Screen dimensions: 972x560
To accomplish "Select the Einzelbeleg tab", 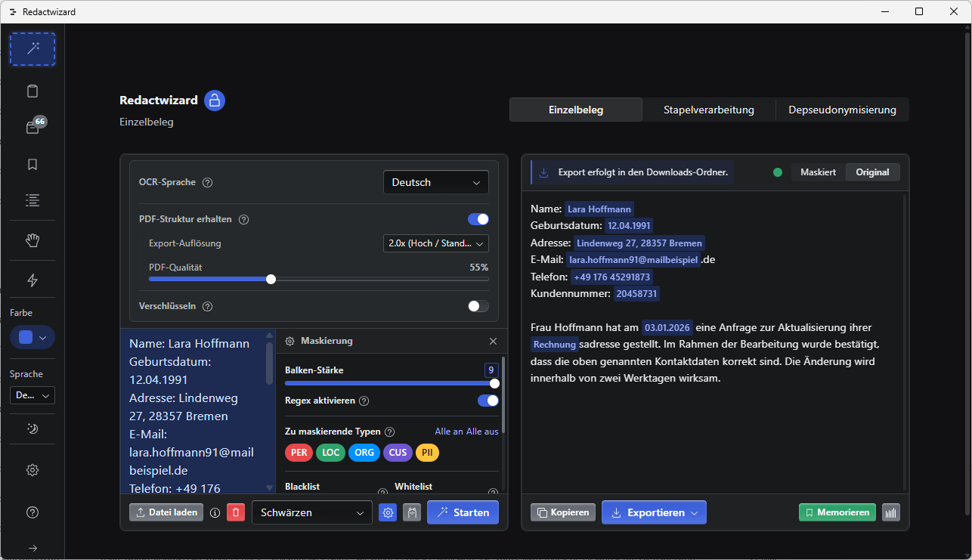I will 576,110.
